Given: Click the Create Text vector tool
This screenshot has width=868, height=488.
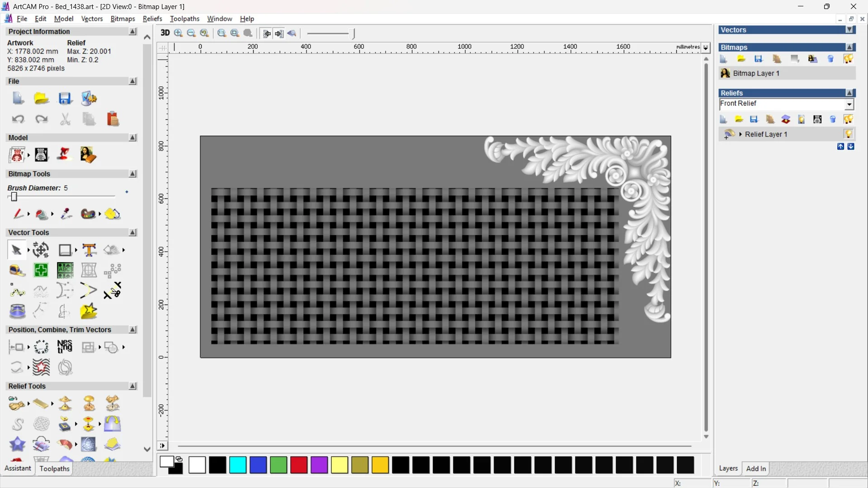Looking at the screenshot, I should (89, 250).
